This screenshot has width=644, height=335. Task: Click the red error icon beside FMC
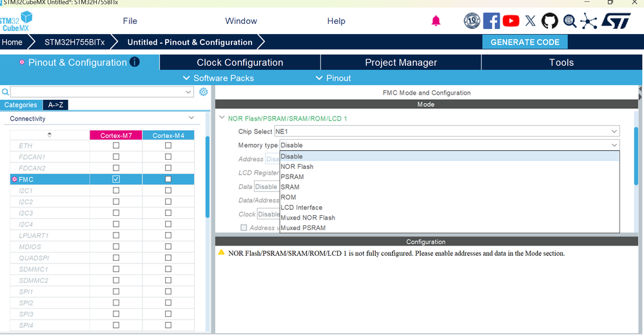click(15, 179)
